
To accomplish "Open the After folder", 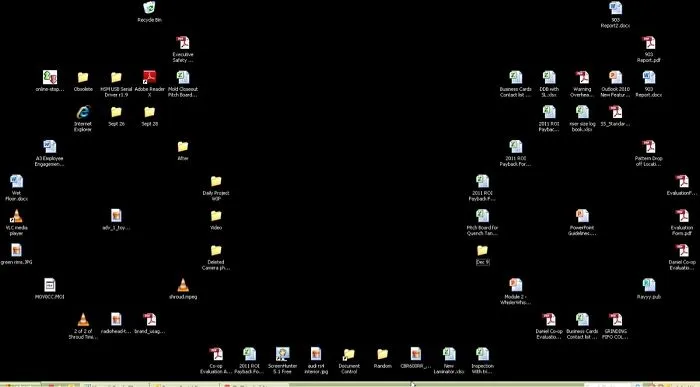I will tap(183, 146).
